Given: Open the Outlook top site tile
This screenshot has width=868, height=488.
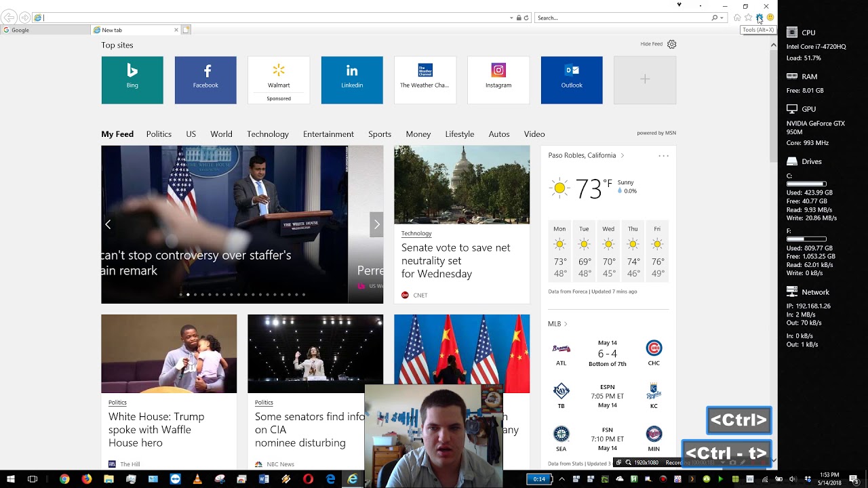Looking at the screenshot, I should (572, 80).
